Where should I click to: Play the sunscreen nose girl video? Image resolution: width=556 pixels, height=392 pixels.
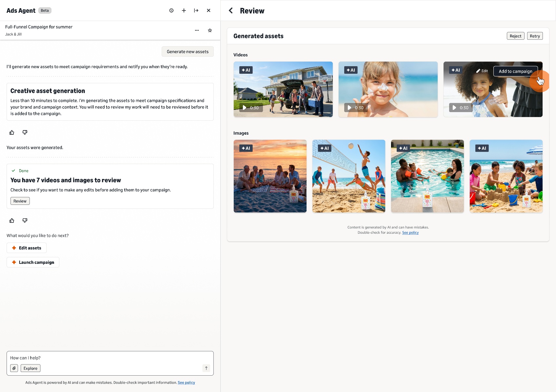coord(356,108)
